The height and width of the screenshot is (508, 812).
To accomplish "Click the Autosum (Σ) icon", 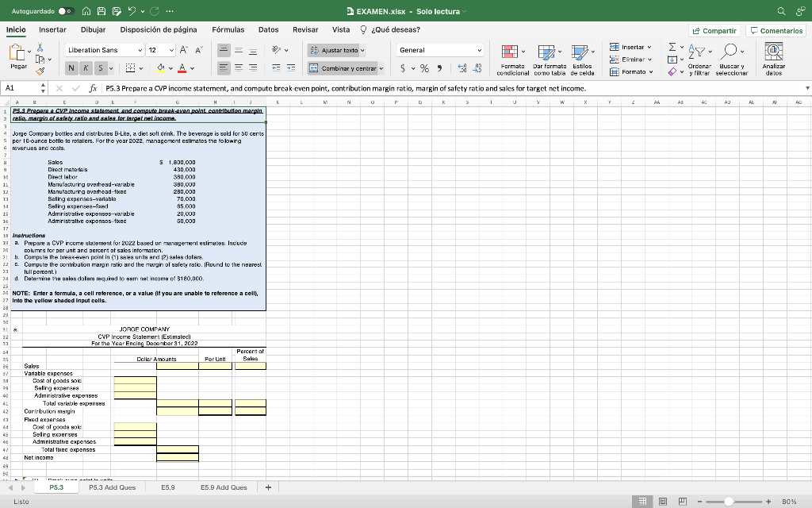I will click(672, 47).
